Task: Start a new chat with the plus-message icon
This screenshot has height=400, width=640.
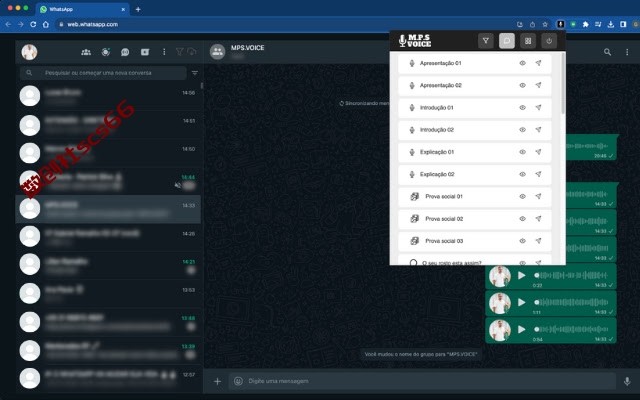Action: (x=145, y=52)
